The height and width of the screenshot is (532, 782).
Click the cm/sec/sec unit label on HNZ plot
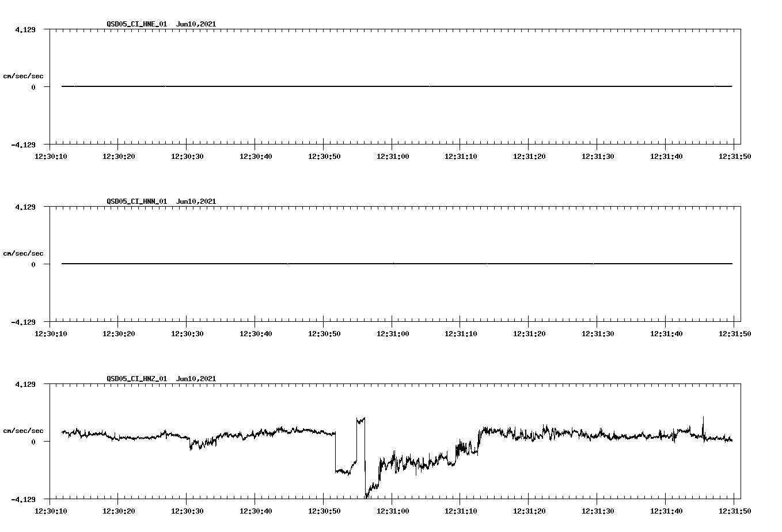click(23, 431)
